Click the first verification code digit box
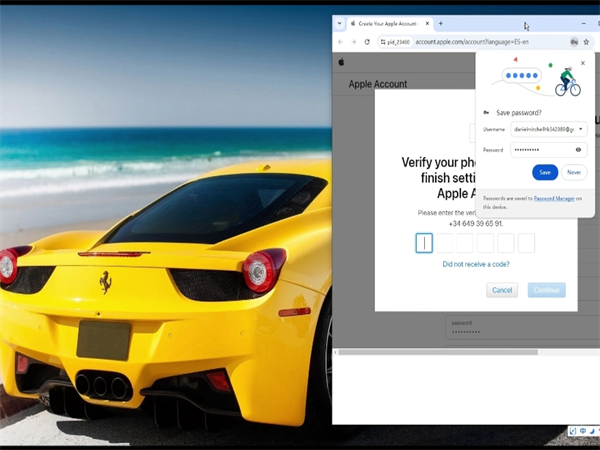The height and width of the screenshot is (450, 600). 424,243
